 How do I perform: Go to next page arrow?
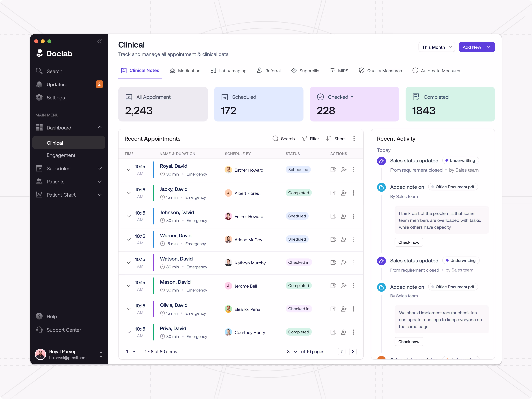click(353, 352)
